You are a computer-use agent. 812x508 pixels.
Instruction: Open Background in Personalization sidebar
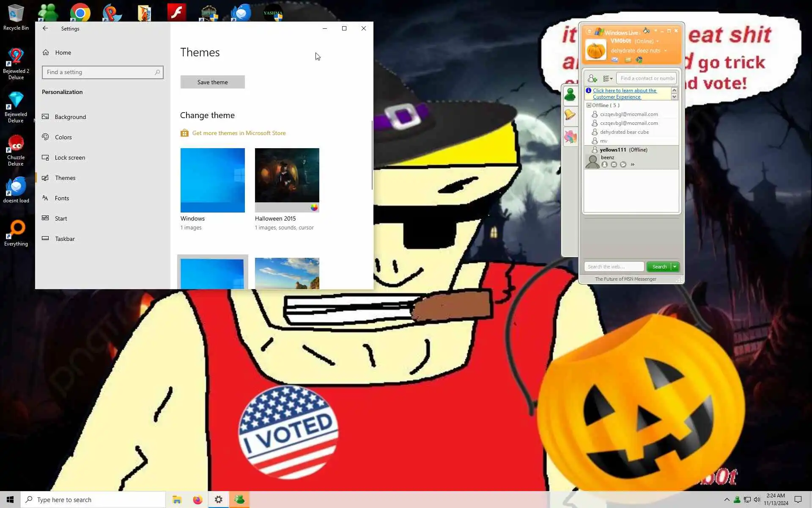[70, 117]
